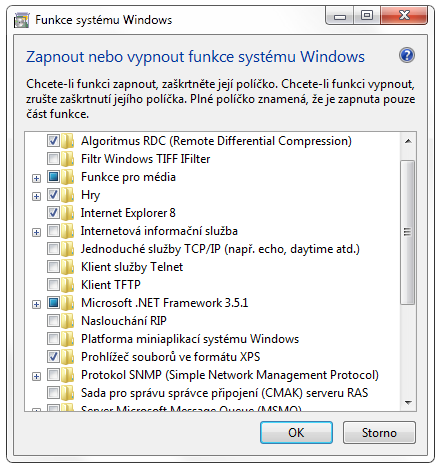Cancel with the Storno button
The width and height of the screenshot is (437, 467).
coord(379,433)
